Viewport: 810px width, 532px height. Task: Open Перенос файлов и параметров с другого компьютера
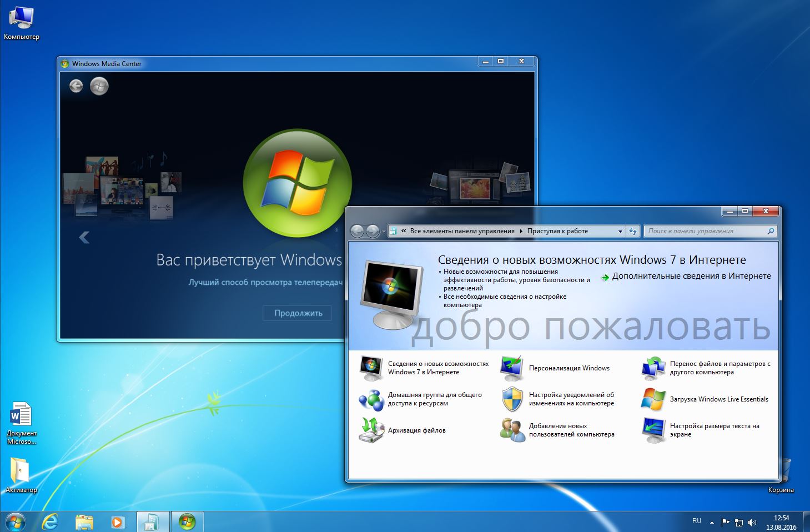[706, 368]
